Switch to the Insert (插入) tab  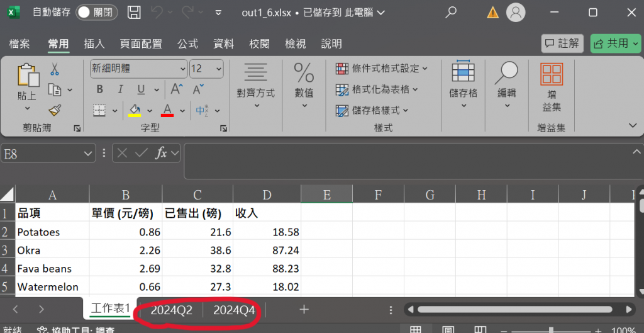click(94, 43)
